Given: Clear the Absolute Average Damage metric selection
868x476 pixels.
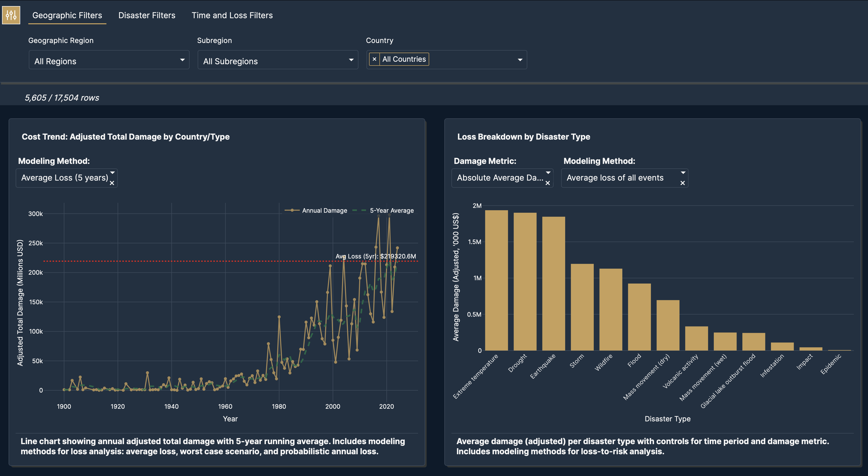Looking at the screenshot, I should point(547,183).
